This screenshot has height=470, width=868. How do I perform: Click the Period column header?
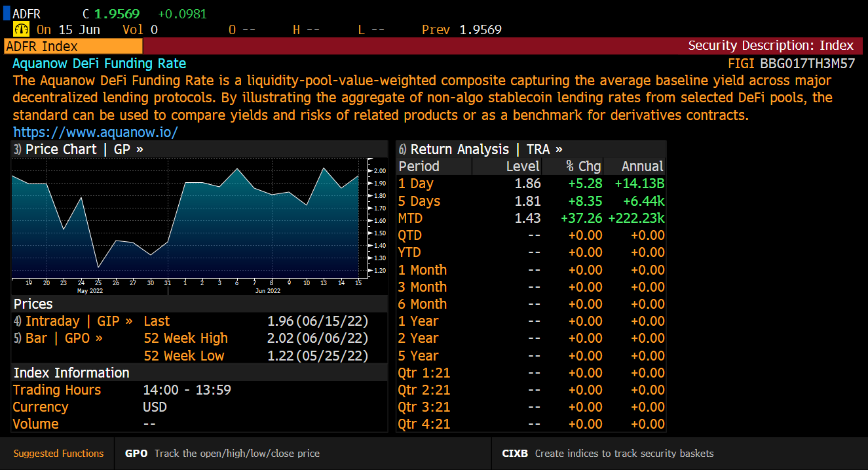pos(434,166)
